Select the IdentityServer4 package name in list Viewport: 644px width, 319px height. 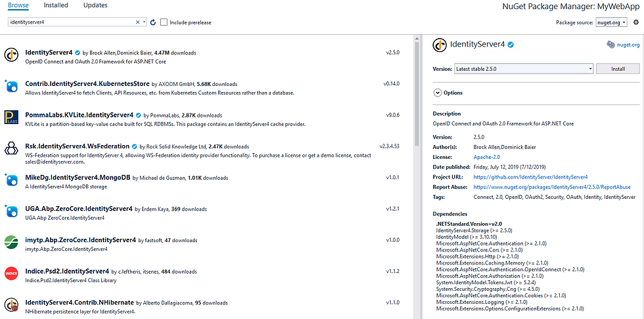pos(49,53)
